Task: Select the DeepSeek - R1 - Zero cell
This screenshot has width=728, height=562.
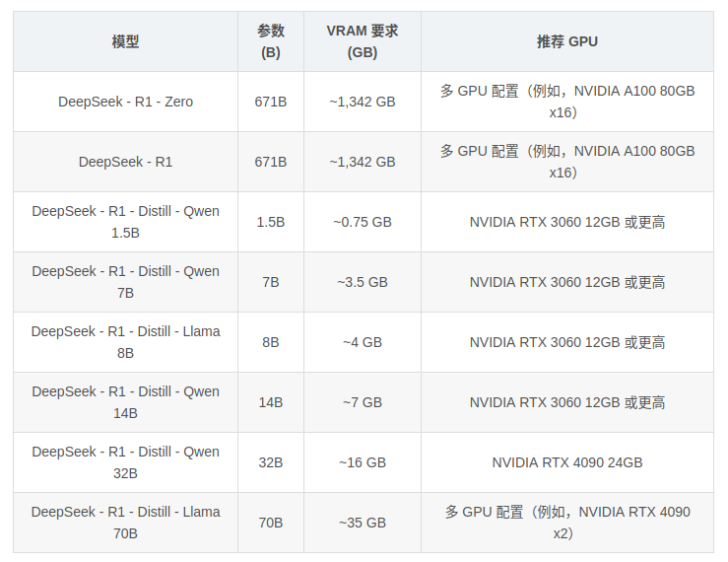Action: pyautogui.click(x=125, y=102)
